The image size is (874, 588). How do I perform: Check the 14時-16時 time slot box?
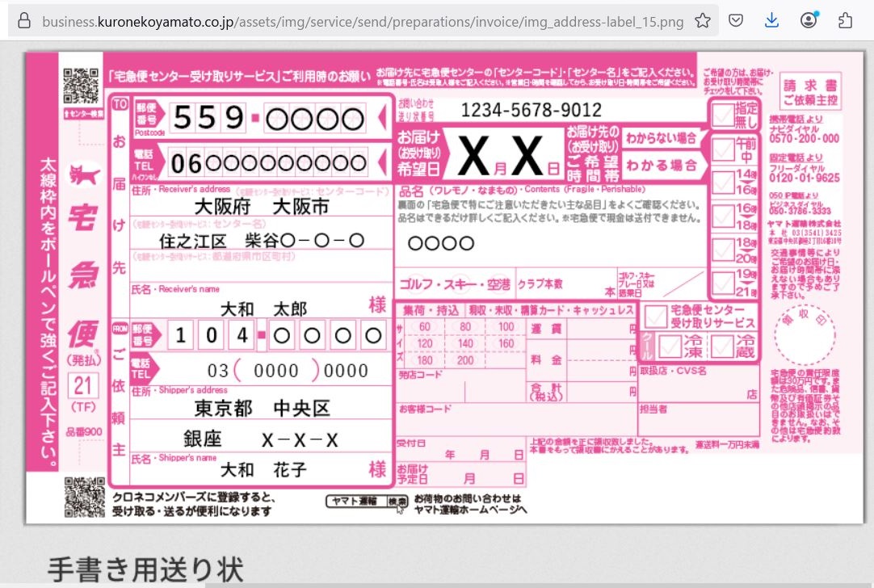(723, 183)
